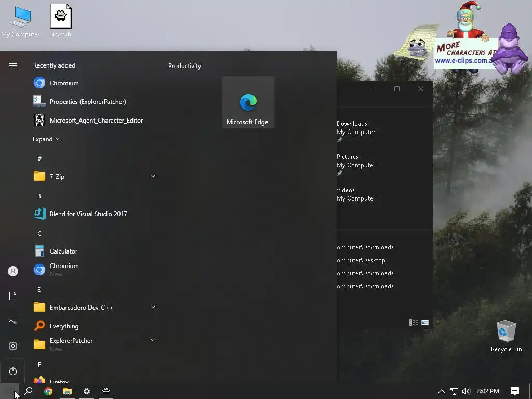Open the Action Center notification icon
The height and width of the screenshot is (399, 532).
515,391
